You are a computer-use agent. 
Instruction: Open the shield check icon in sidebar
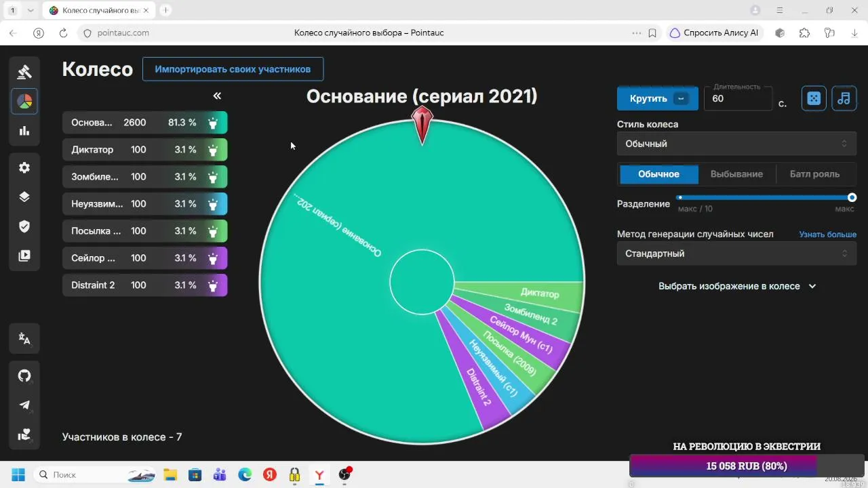(24, 226)
